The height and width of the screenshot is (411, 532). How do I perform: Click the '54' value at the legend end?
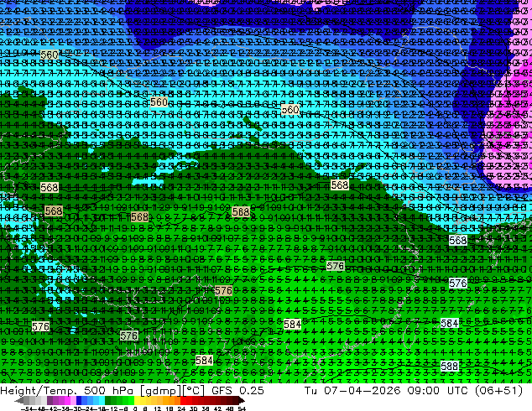[x=242, y=408]
